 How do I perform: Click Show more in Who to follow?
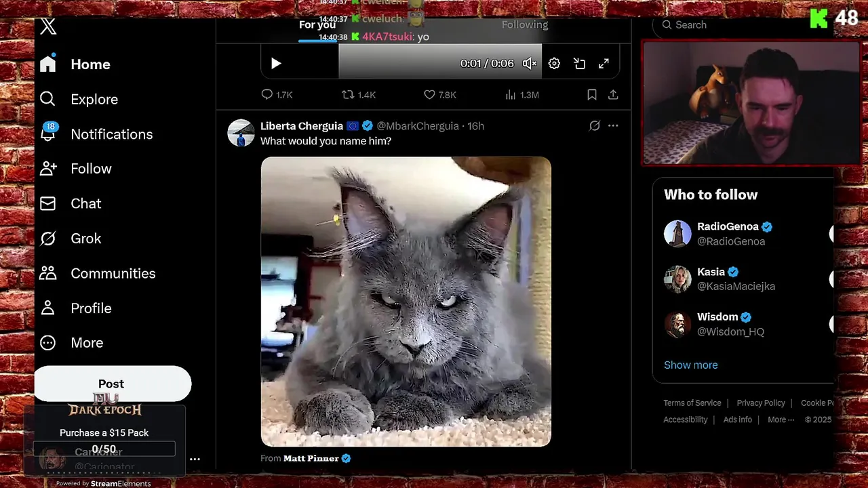coord(690,365)
